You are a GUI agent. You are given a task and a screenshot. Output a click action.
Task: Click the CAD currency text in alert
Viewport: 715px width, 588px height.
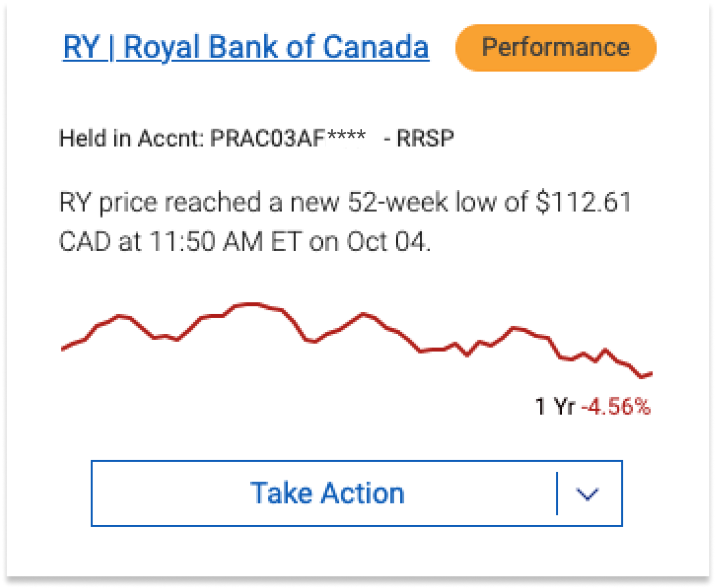click(x=84, y=242)
